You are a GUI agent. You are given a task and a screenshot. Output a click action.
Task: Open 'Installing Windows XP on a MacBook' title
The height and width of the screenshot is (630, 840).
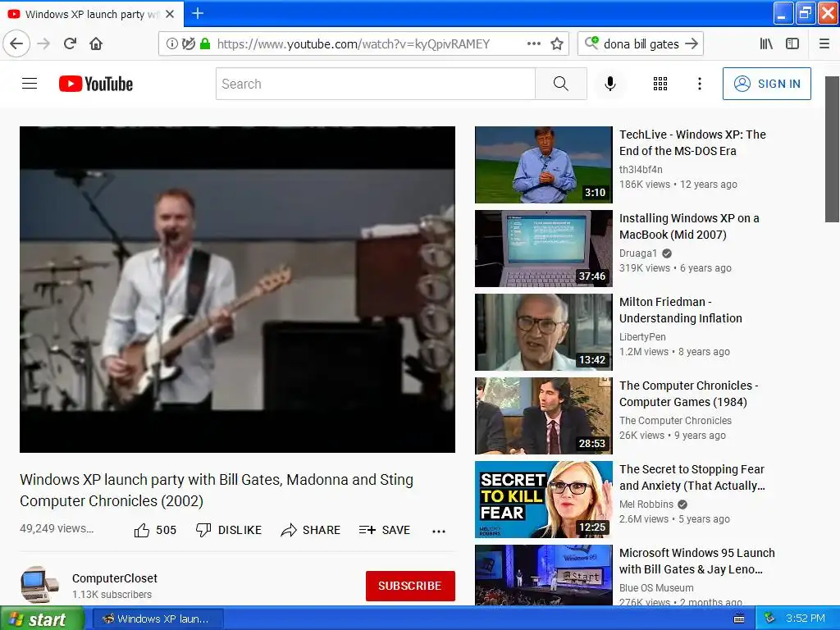click(689, 226)
